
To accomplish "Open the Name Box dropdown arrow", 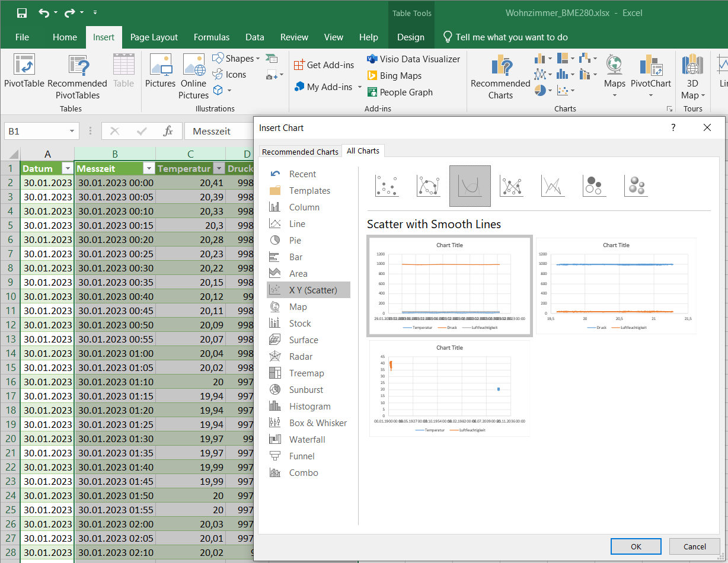I will [x=72, y=131].
